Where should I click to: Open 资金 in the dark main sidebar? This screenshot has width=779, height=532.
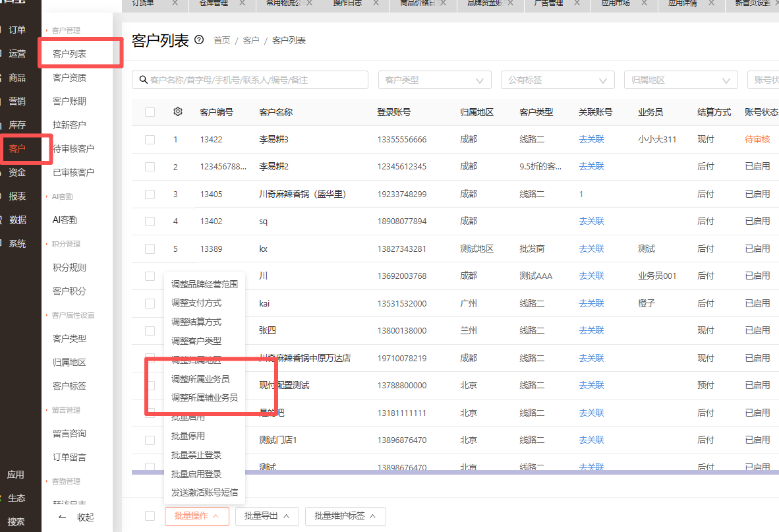17,172
